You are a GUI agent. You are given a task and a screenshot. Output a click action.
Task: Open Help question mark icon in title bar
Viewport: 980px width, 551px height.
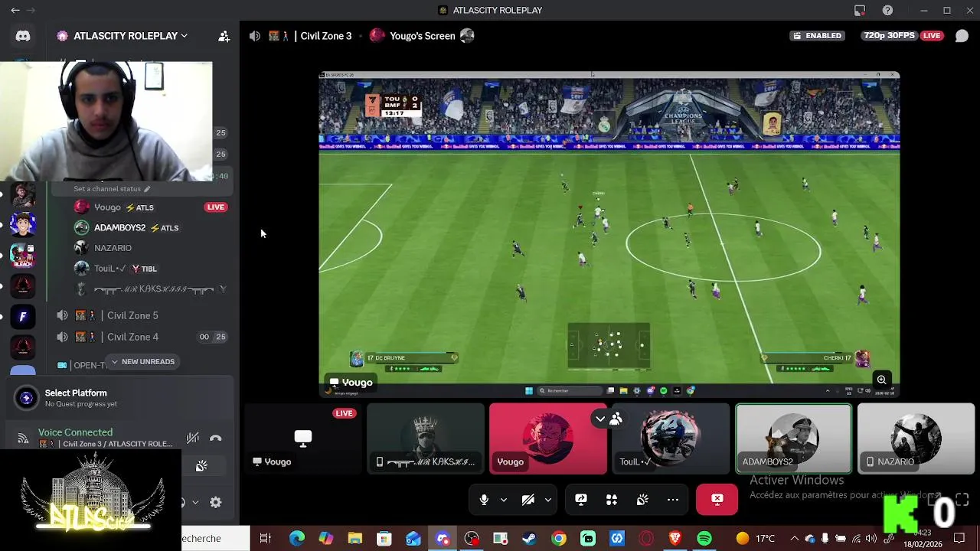(887, 11)
